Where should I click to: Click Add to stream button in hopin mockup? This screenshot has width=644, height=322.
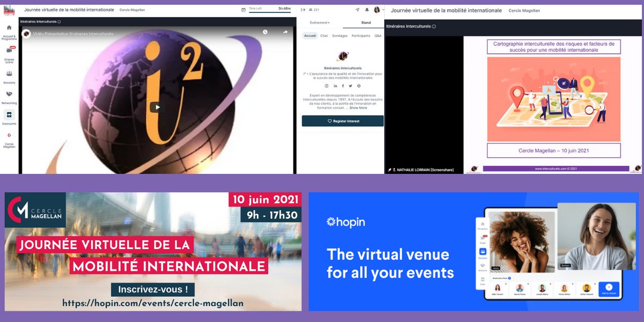609,290
